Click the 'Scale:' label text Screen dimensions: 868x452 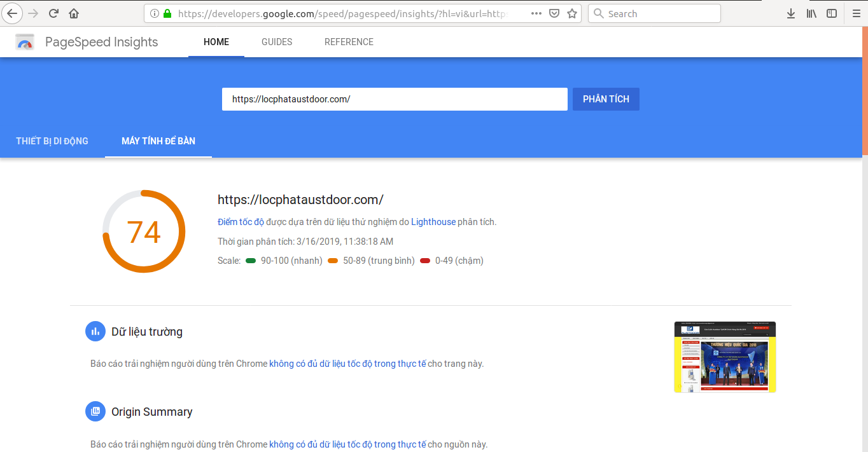229,261
